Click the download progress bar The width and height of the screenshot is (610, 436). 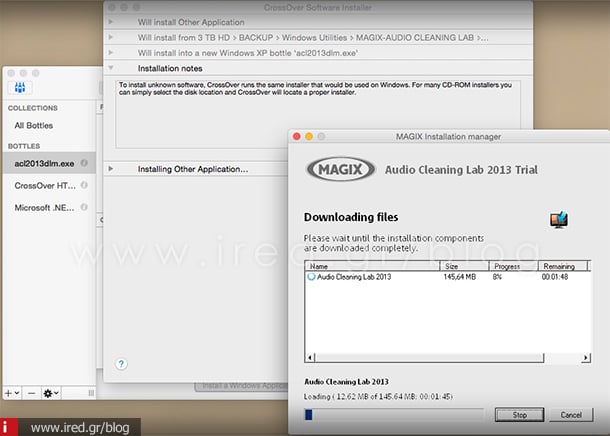pos(397,414)
